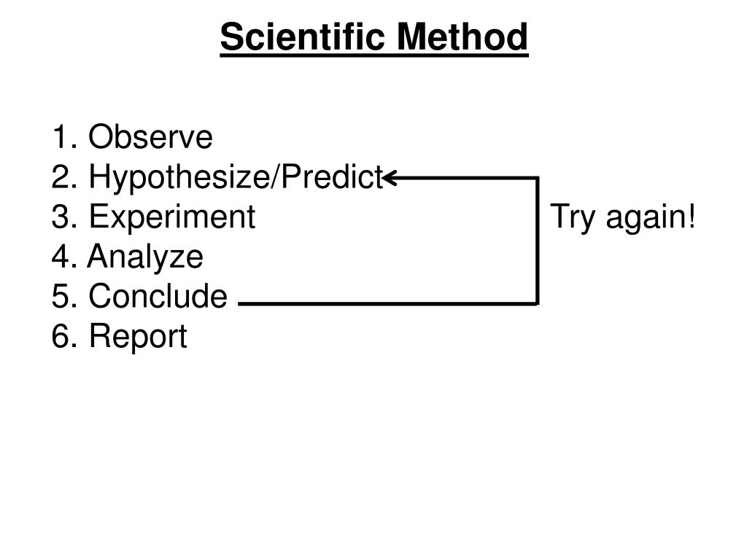Image resolution: width=747 pixels, height=560 pixels.
Task: Click the number "6." before Report
Action: pos(64,335)
